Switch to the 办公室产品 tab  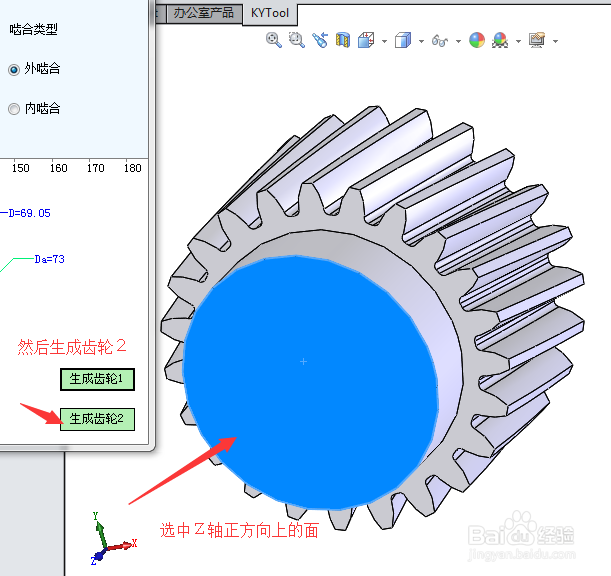point(203,13)
